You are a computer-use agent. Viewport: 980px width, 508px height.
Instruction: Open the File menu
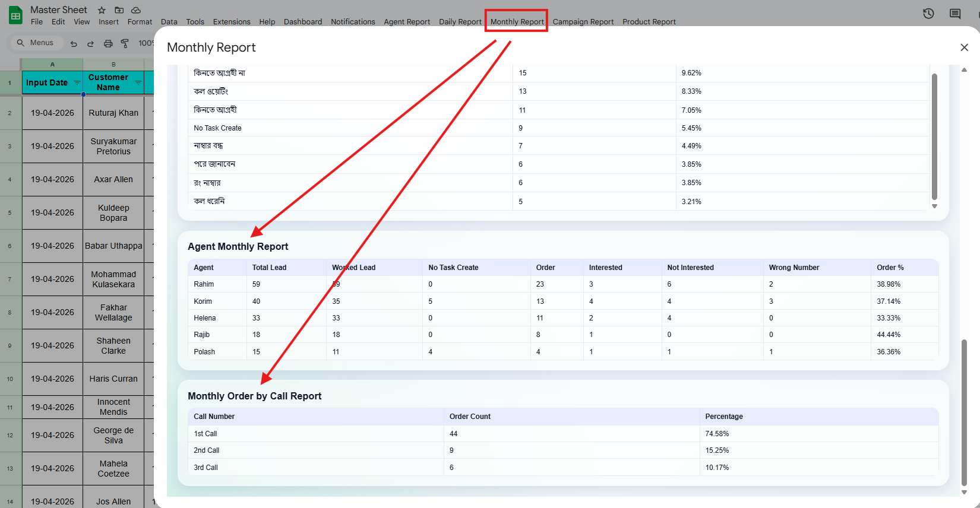(37, 22)
